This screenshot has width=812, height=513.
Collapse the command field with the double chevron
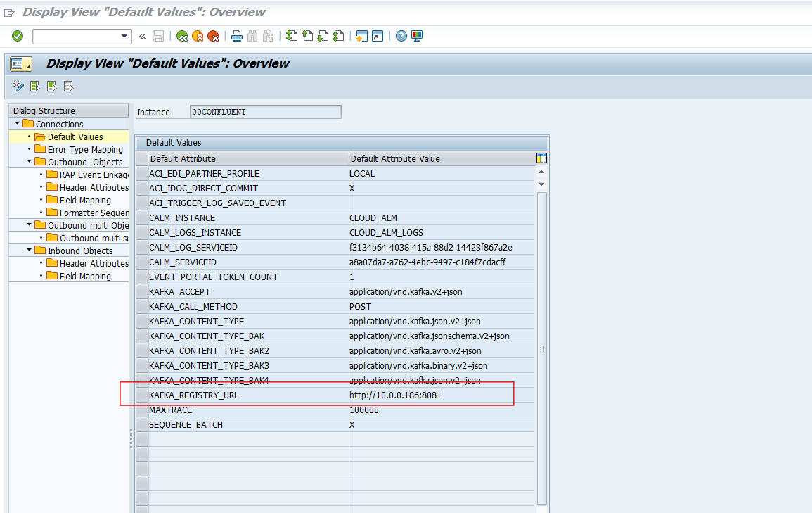pyautogui.click(x=143, y=37)
